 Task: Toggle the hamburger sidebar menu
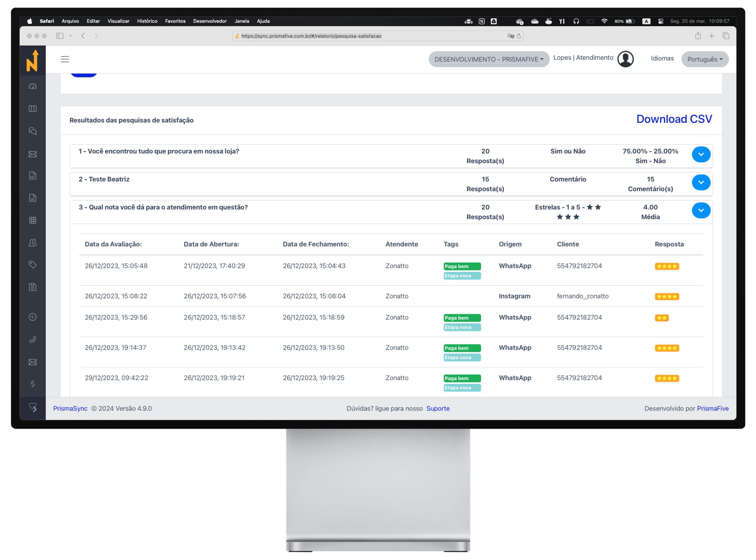65,59
